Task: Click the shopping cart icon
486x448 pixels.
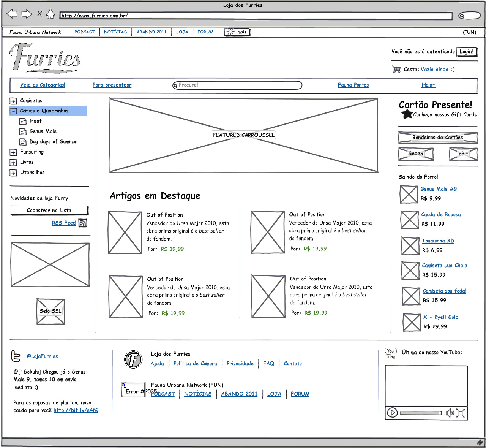Action: pos(396,69)
